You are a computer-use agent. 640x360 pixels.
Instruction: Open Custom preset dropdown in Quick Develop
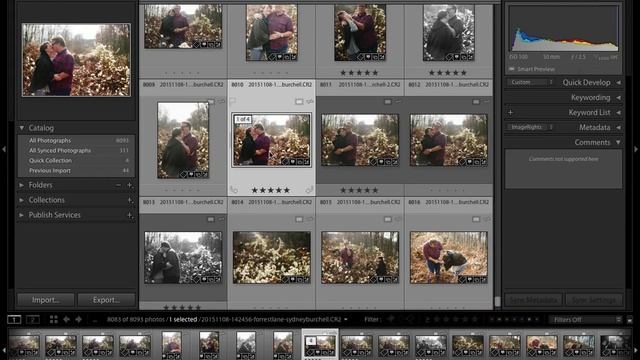click(531, 82)
